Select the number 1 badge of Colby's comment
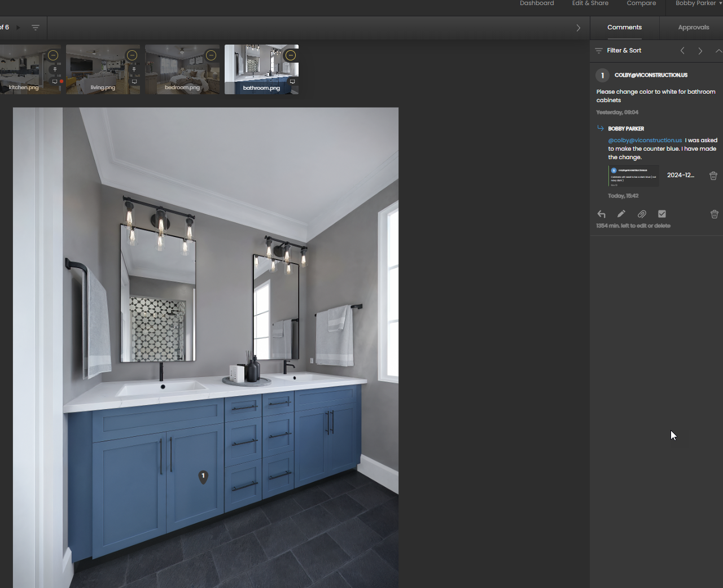The height and width of the screenshot is (588, 723). pyautogui.click(x=602, y=75)
